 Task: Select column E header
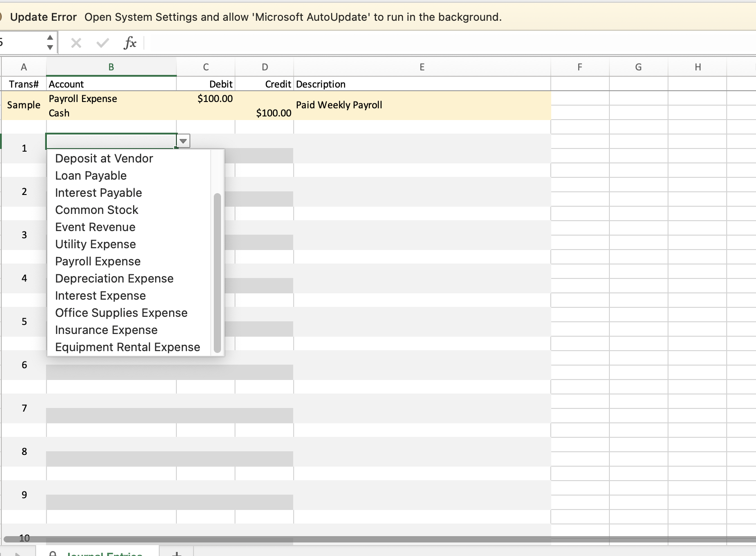tap(422, 67)
